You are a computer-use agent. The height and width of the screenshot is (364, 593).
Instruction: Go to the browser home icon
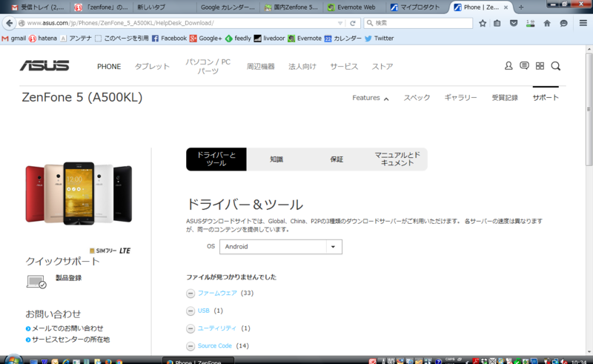(x=547, y=23)
